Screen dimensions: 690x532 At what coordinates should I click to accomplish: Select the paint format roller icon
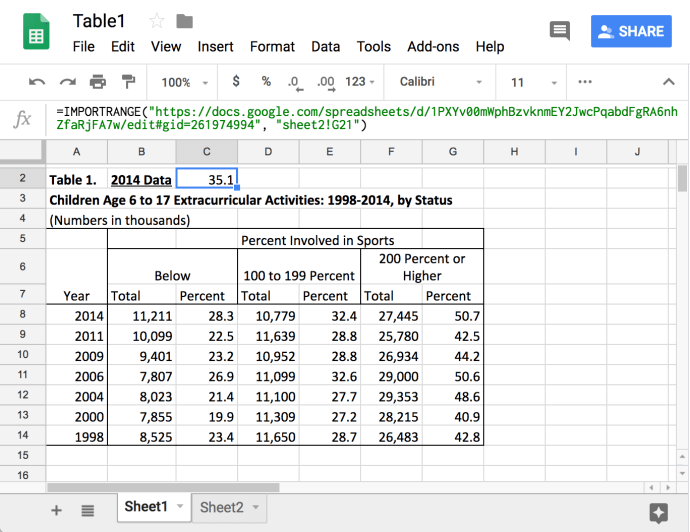(x=128, y=82)
